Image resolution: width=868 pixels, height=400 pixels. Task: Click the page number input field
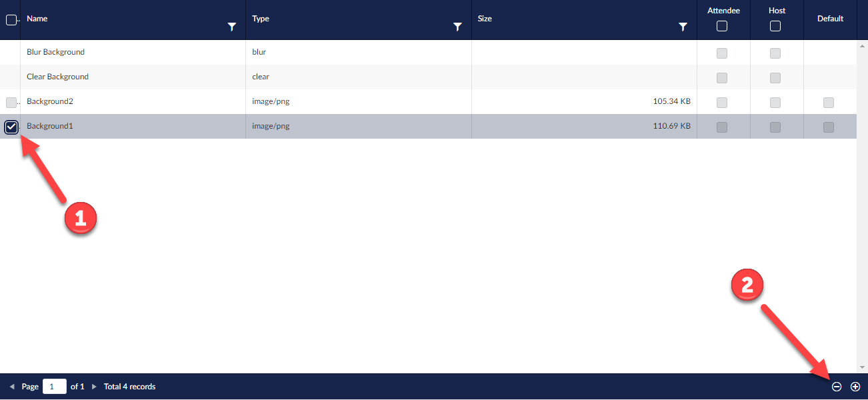54,387
